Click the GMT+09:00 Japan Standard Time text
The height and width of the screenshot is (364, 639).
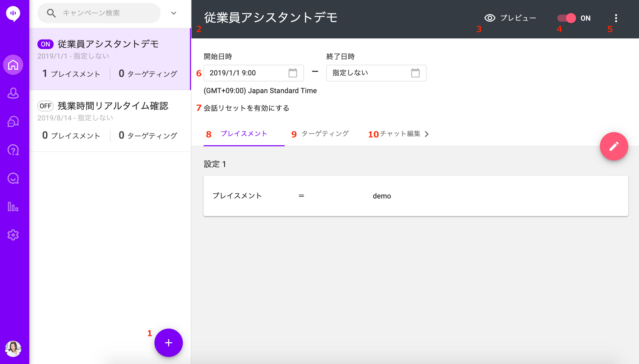pos(260,91)
